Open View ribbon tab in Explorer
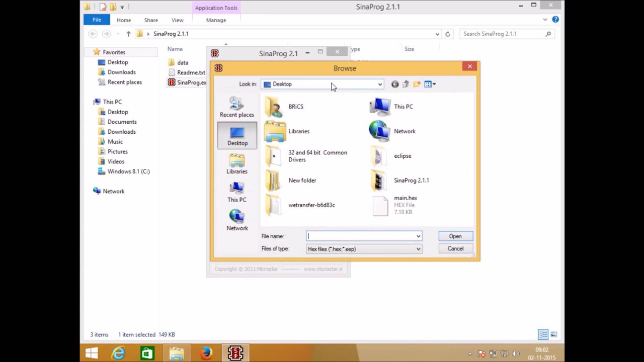 tap(178, 20)
